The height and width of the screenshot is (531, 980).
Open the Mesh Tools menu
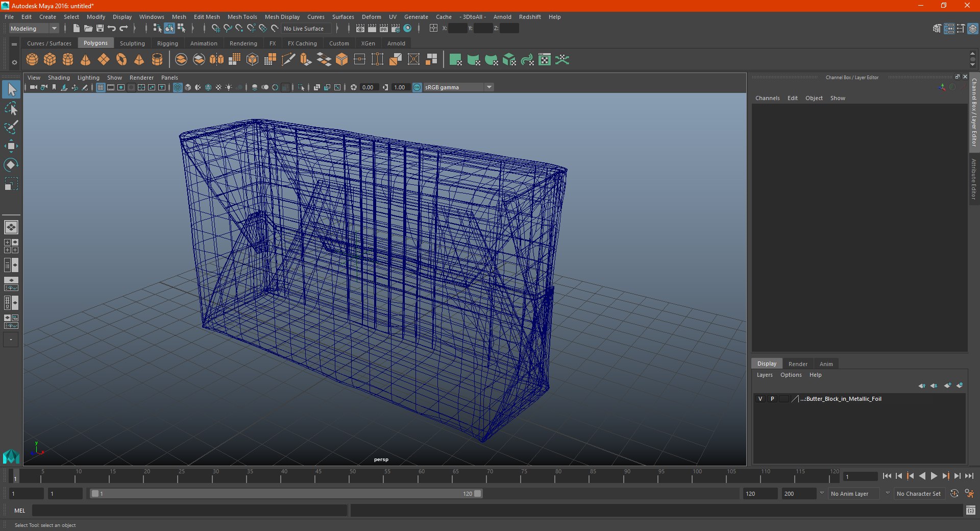(x=242, y=17)
